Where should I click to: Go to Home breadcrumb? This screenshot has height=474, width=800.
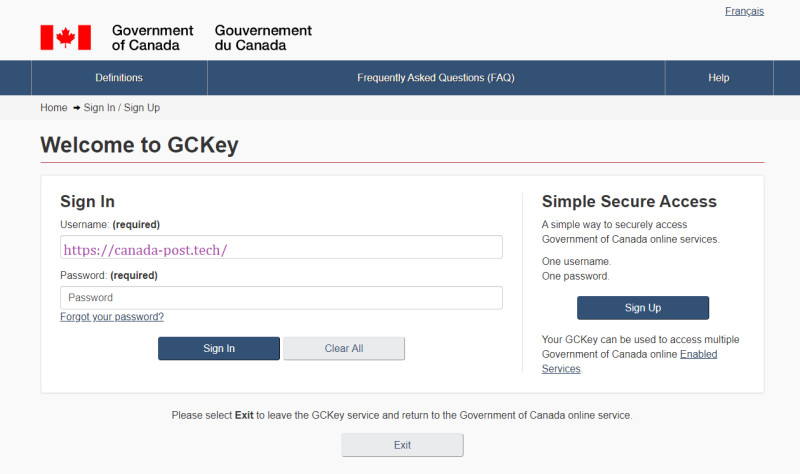click(x=54, y=108)
